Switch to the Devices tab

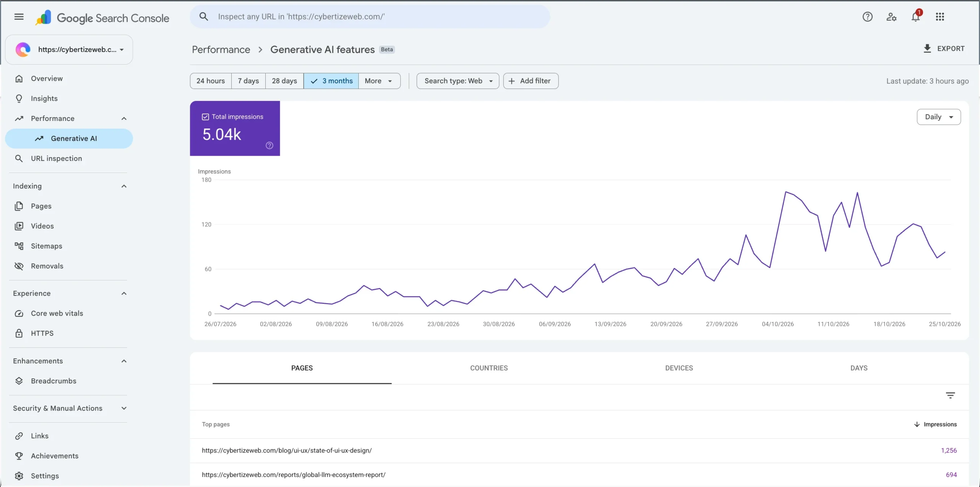point(679,368)
